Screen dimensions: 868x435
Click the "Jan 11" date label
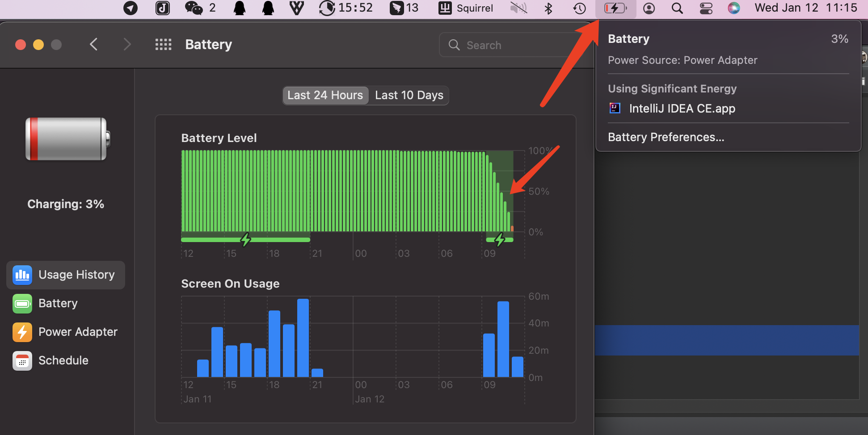coord(197,399)
